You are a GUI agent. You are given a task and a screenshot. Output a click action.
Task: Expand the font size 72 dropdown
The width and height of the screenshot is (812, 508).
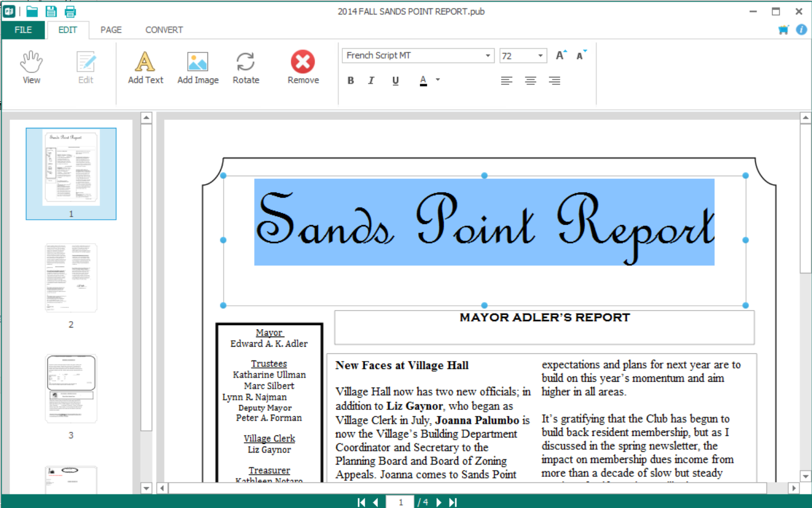pyautogui.click(x=540, y=56)
